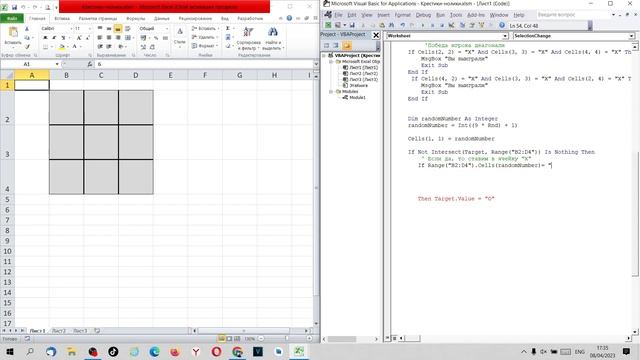Image resolution: width=640 pixels, height=360 pixels.
Task: Open the number format Общий dropdown
Action: click(167, 29)
